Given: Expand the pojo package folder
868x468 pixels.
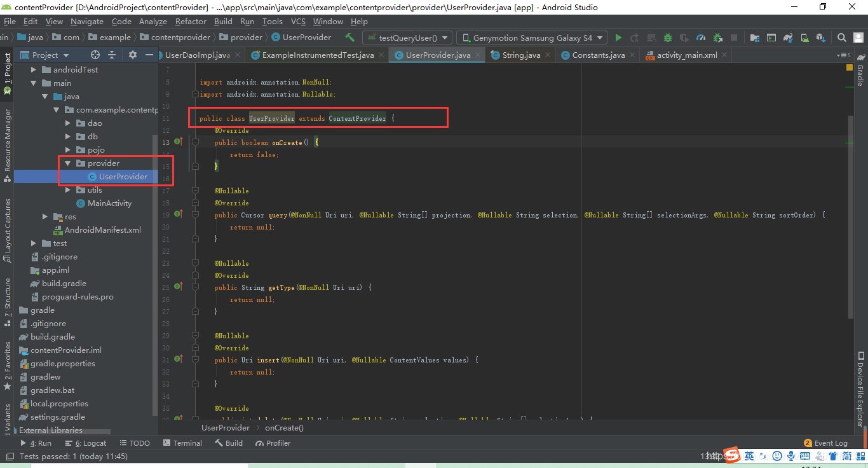Looking at the screenshot, I should click(67, 150).
